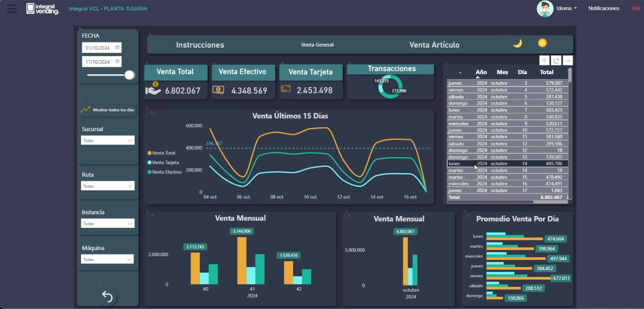Screen dimensions: 644x309
Task: Click the average line label 396.167
Action: [214, 143]
